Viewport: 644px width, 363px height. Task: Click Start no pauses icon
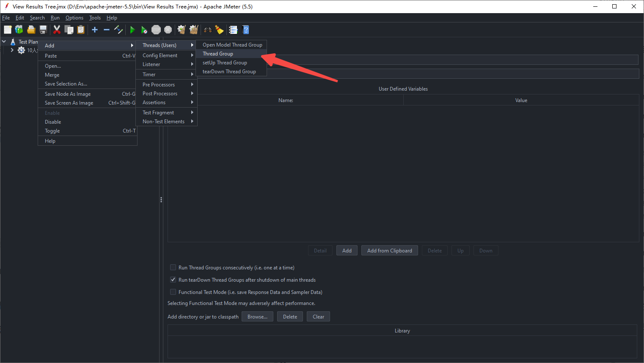pyautogui.click(x=144, y=30)
